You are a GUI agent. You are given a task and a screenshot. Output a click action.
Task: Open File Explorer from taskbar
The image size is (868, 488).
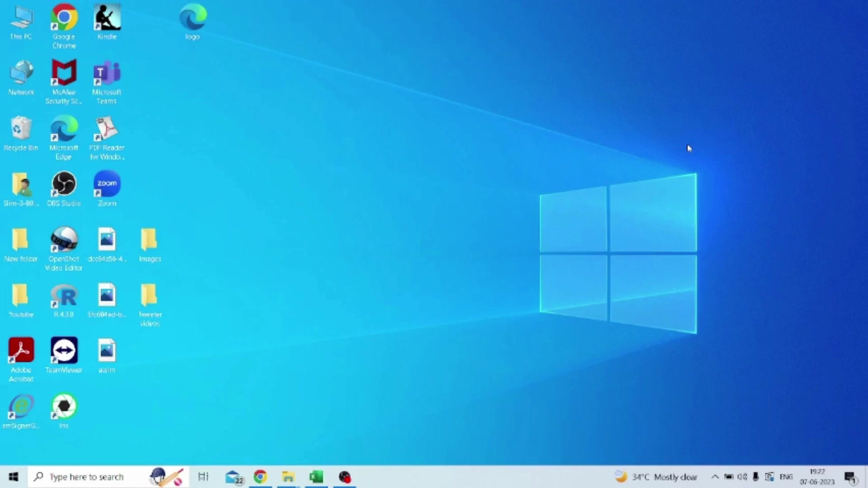(x=288, y=477)
